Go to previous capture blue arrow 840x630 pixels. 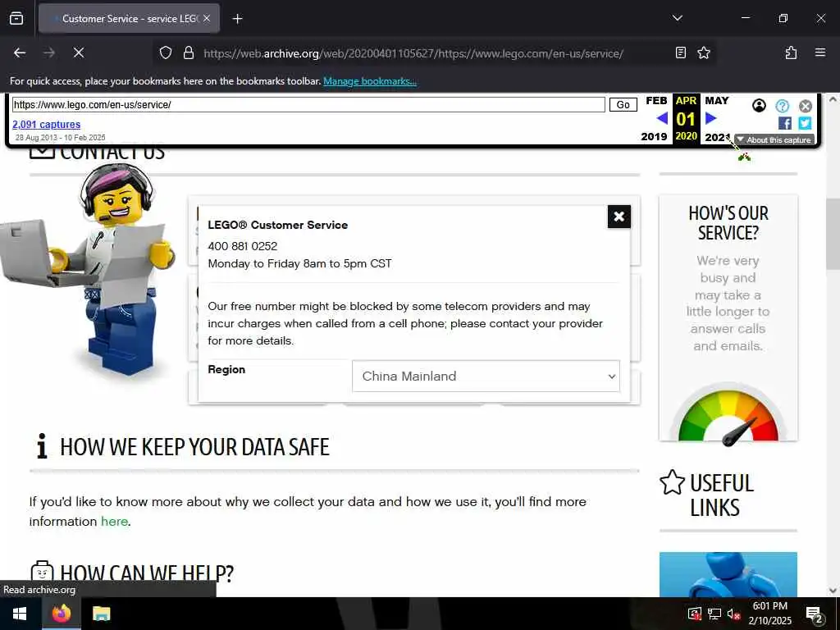pyautogui.click(x=662, y=118)
